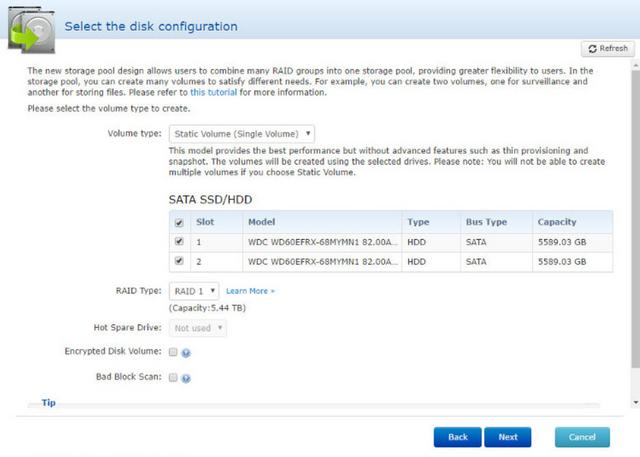640x457 pixels.
Task: Open the RAID Type dropdown
Action: pyautogui.click(x=194, y=291)
